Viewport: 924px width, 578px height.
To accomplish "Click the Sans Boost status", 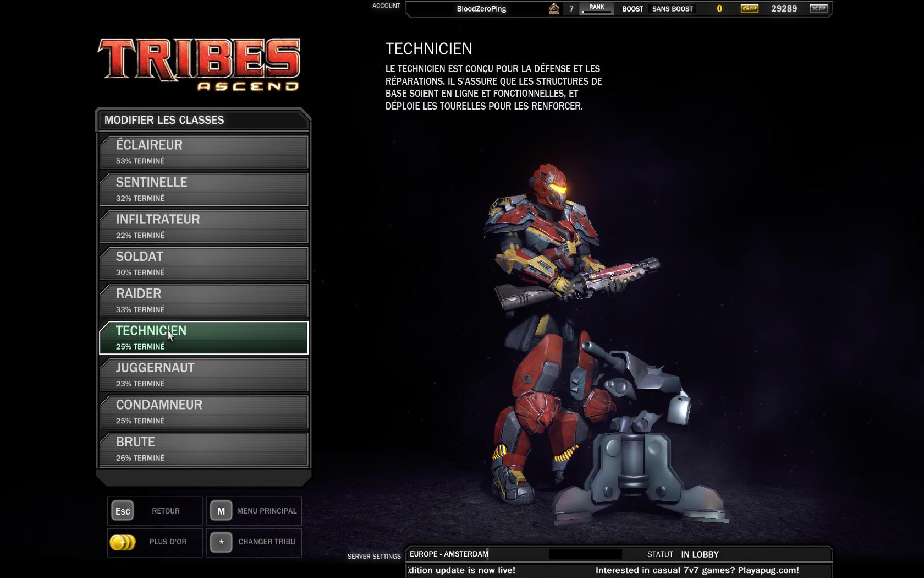I will point(672,9).
